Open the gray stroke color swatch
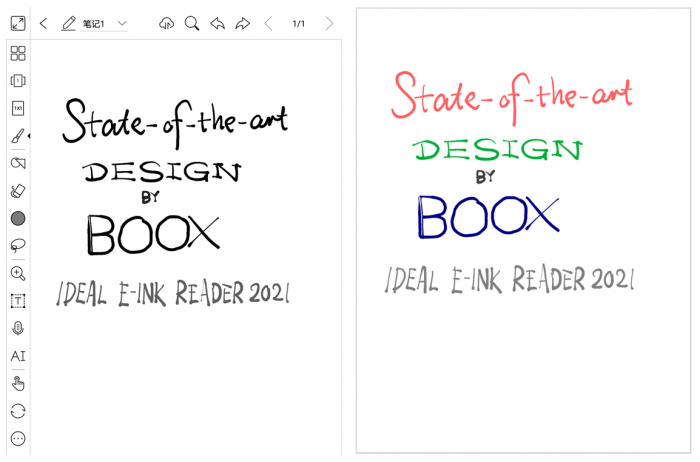 (18, 218)
